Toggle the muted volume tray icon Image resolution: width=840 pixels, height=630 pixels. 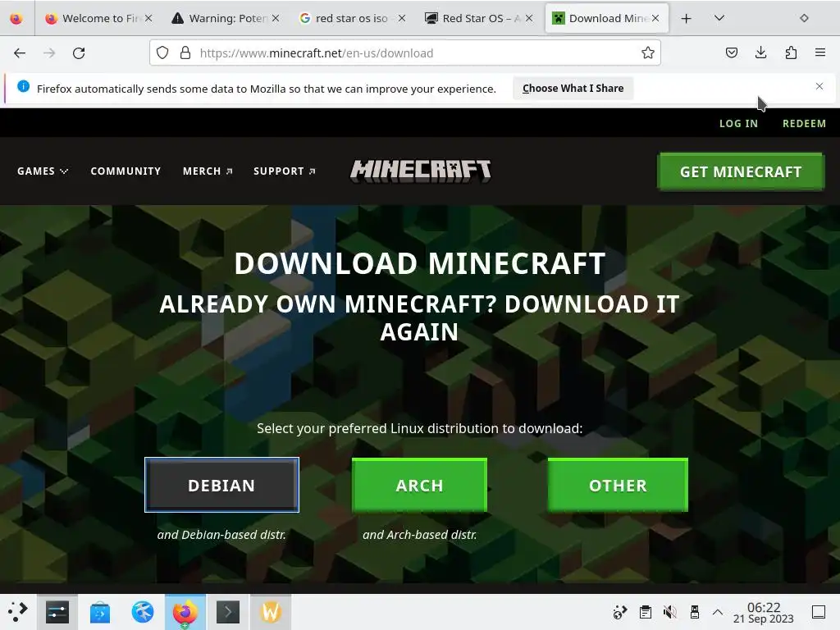pos(669,612)
